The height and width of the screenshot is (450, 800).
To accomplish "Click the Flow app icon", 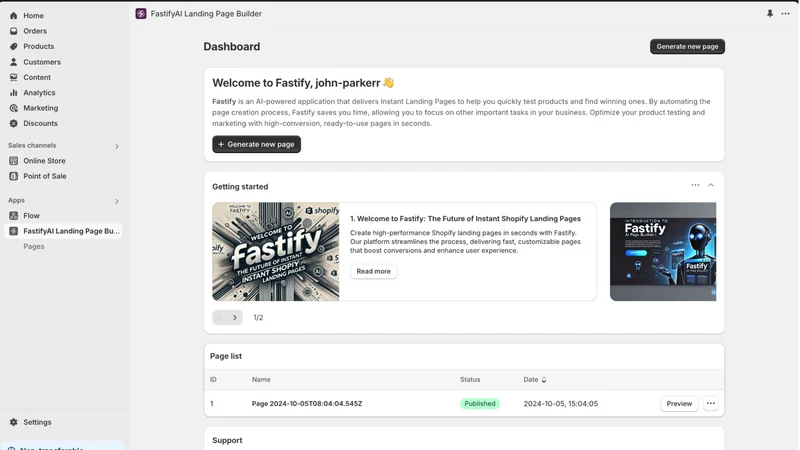I will tap(14, 216).
